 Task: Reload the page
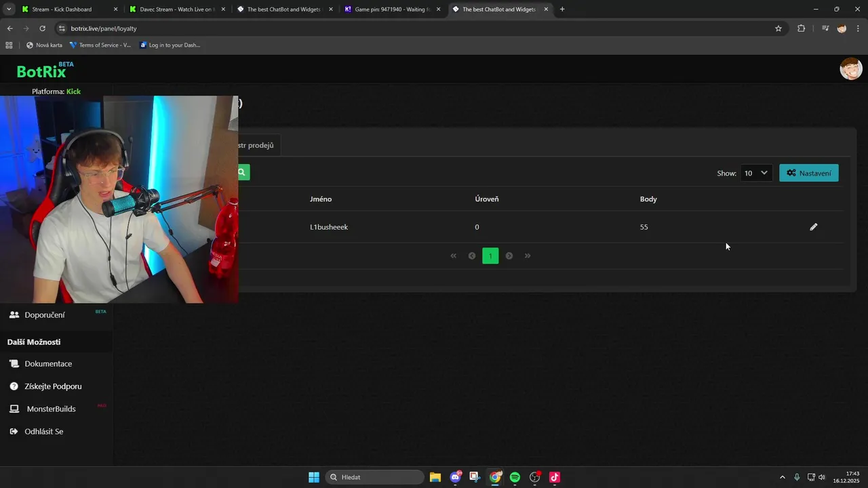pos(42,28)
